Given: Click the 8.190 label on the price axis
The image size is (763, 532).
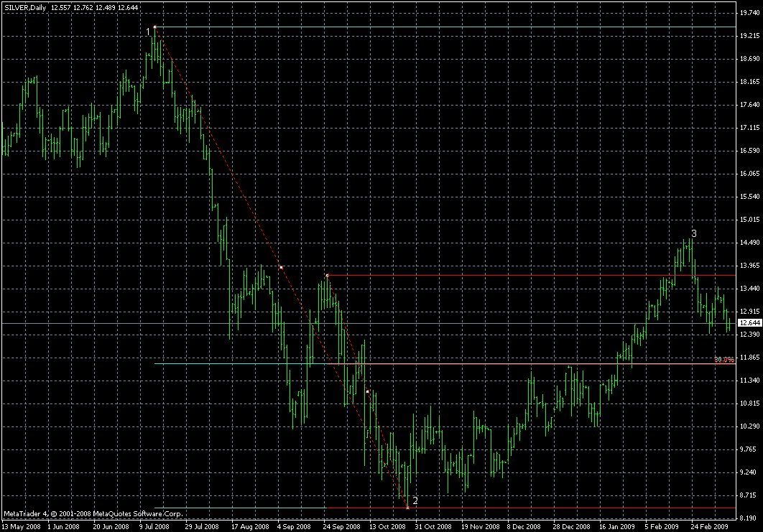Looking at the screenshot, I should click(749, 518).
